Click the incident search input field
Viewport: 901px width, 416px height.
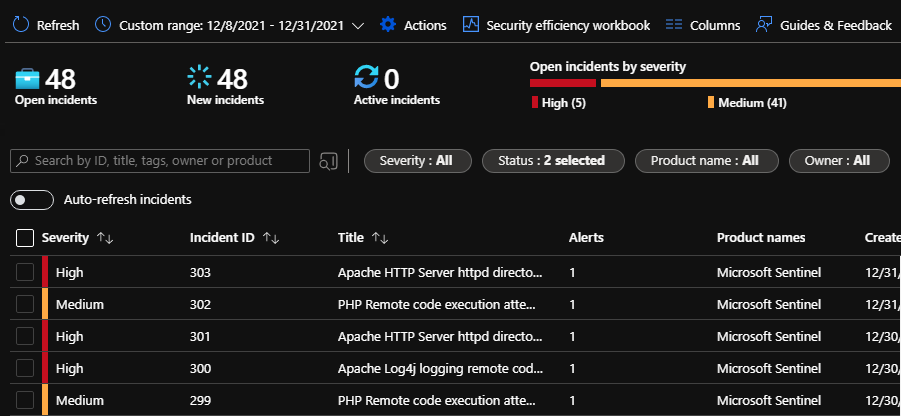[160, 161]
